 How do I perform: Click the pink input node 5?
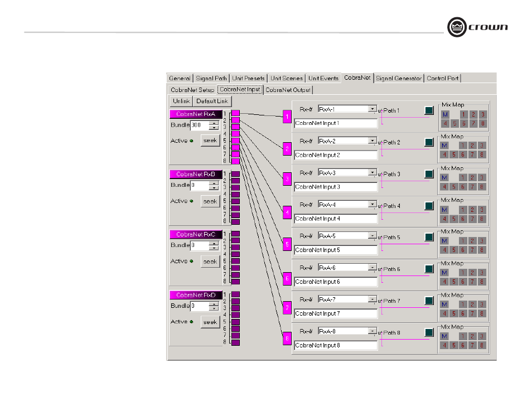(287, 244)
